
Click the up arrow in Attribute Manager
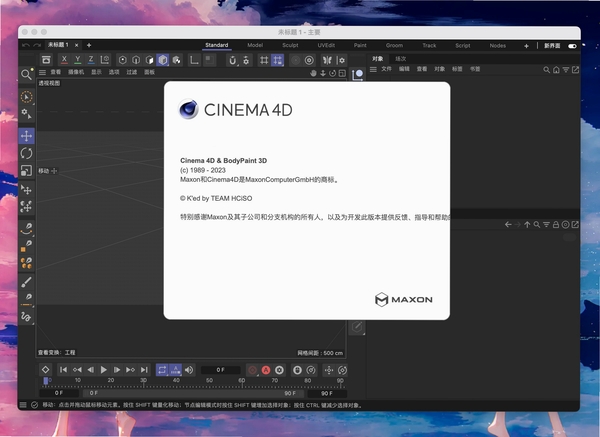(527, 225)
